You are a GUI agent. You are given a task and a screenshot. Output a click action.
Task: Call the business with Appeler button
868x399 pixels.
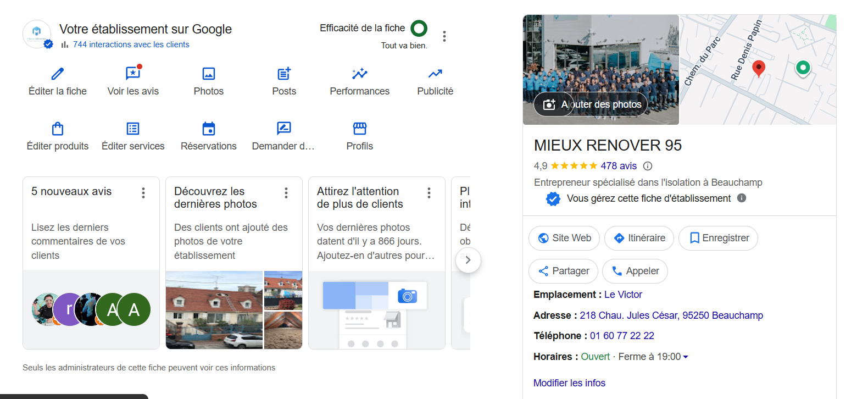[635, 271]
